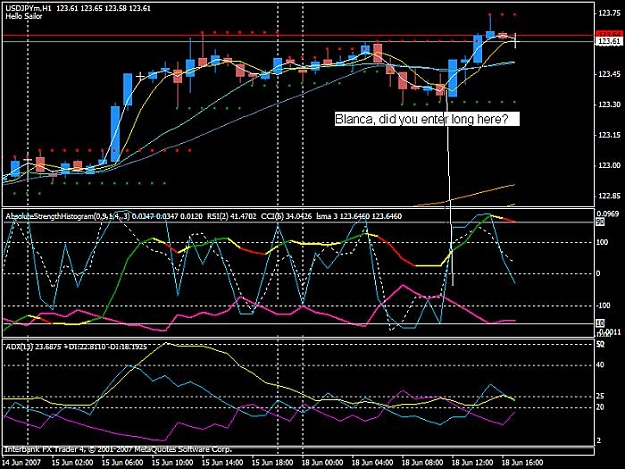The image size is (625, 469).
Task: Select the current price tag 123.61
Action: coord(609,41)
